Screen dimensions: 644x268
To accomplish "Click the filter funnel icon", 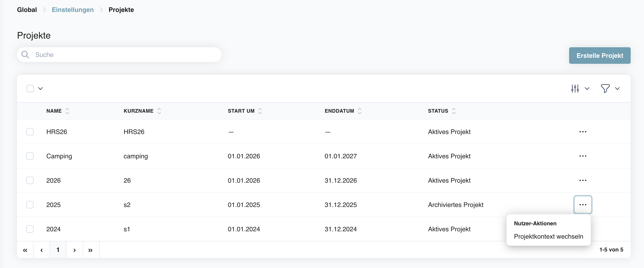I will [605, 88].
